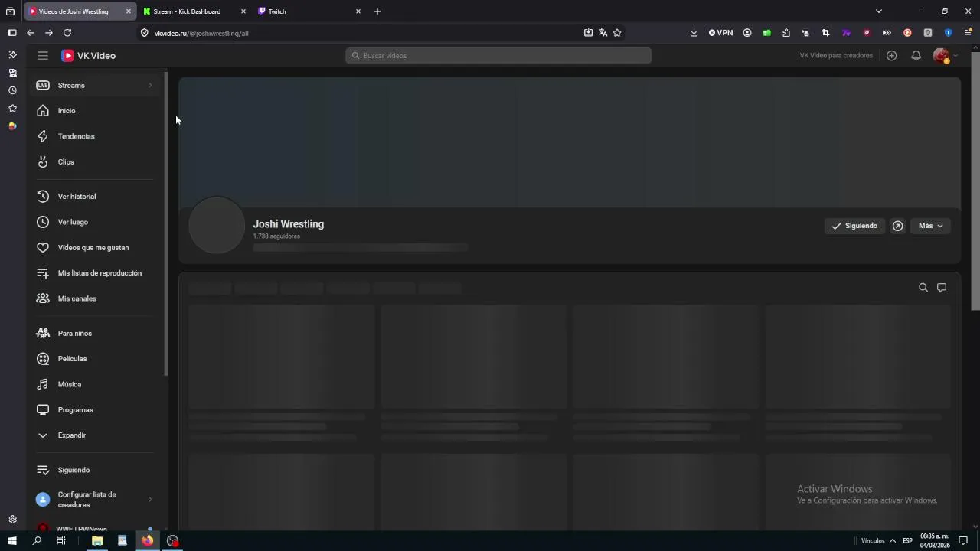This screenshot has width=980, height=551.
Task: Bookmark this page with the star
Action: coord(617,33)
